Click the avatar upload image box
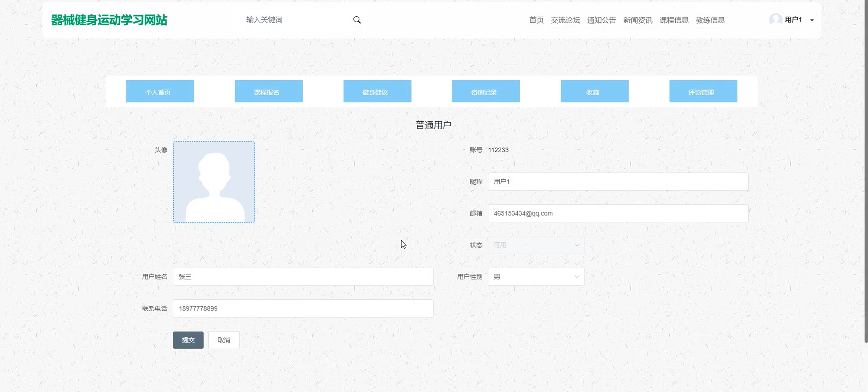This screenshot has width=868, height=392. click(x=214, y=182)
